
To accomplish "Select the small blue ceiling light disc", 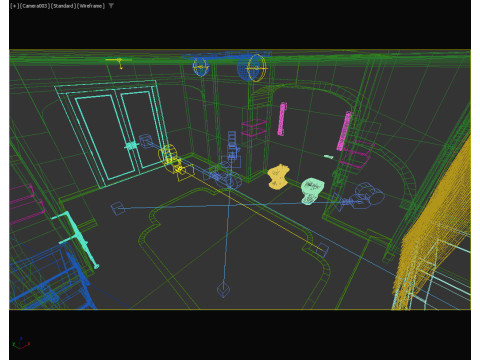I will tap(201, 67).
